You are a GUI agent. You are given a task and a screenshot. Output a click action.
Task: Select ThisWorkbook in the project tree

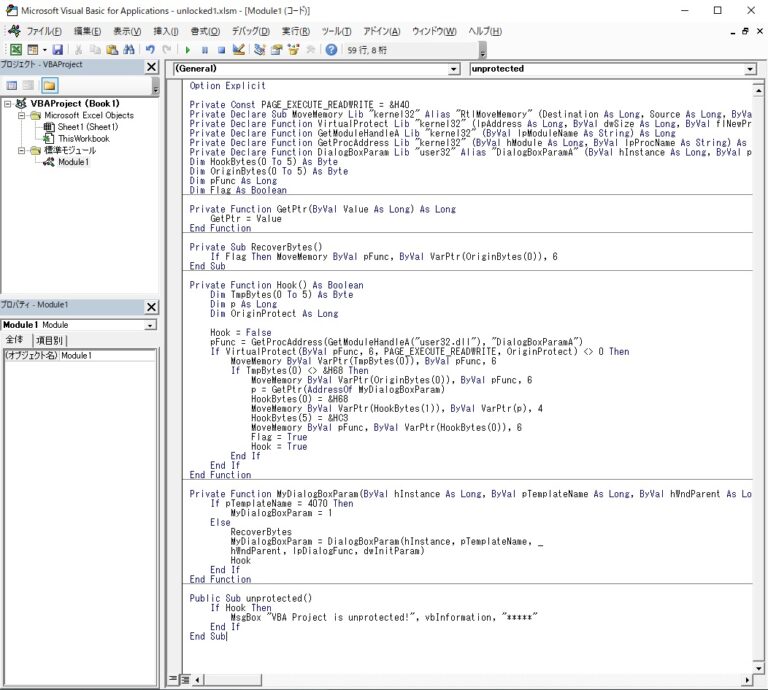[x=83, y=139]
